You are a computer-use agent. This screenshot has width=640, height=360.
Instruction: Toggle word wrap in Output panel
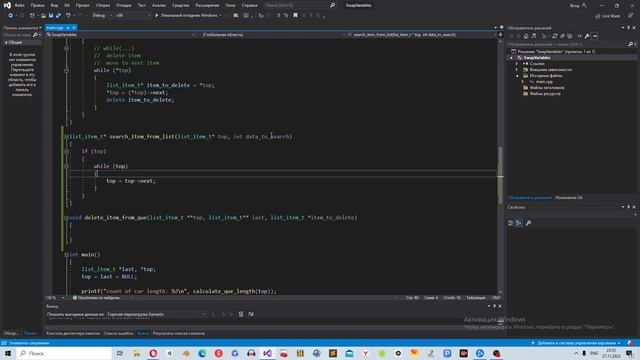click(251, 314)
